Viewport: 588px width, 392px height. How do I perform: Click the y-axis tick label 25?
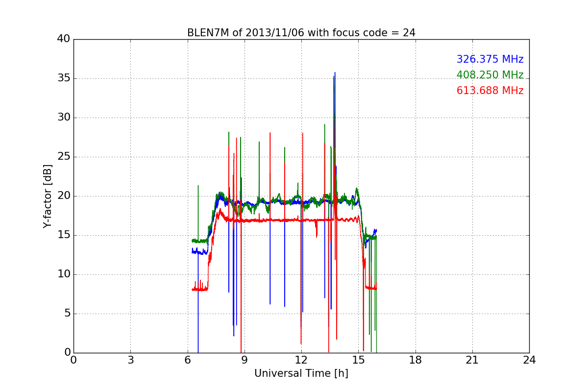click(63, 157)
